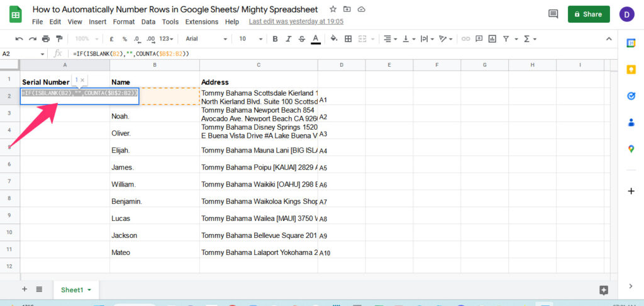Open the all sheets list icon
The height and width of the screenshot is (306, 644).
[39, 289]
